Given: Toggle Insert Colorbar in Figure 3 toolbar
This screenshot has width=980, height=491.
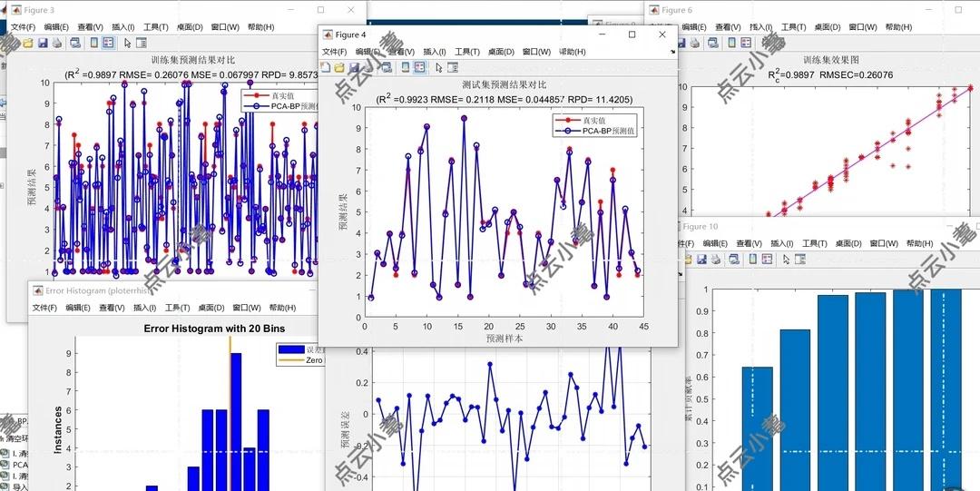Looking at the screenshot, I should point(94,43).
